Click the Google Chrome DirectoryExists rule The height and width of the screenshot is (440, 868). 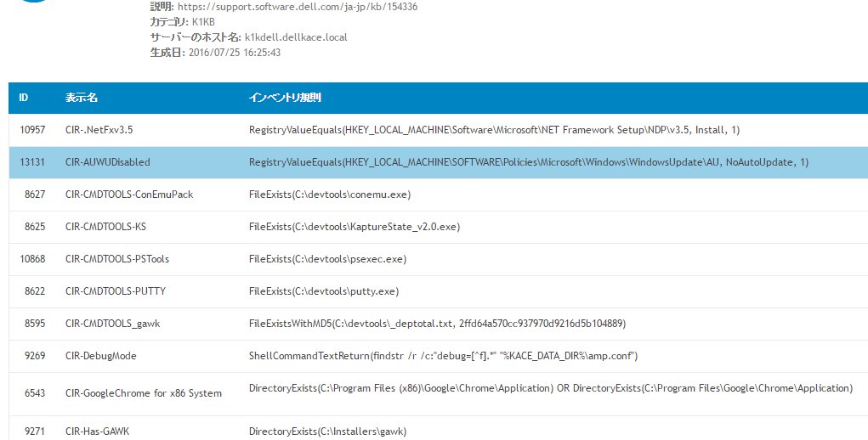551,388
